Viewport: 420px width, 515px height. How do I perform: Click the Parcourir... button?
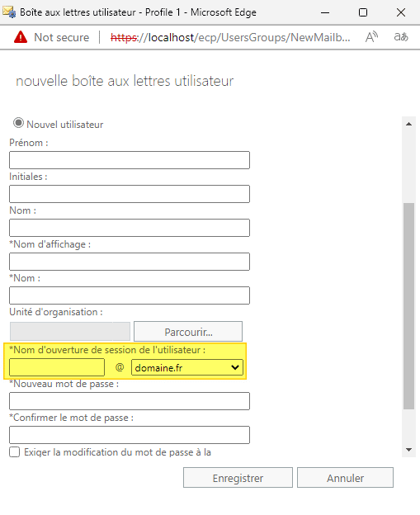pyautogui.click(x=188, y=332)
